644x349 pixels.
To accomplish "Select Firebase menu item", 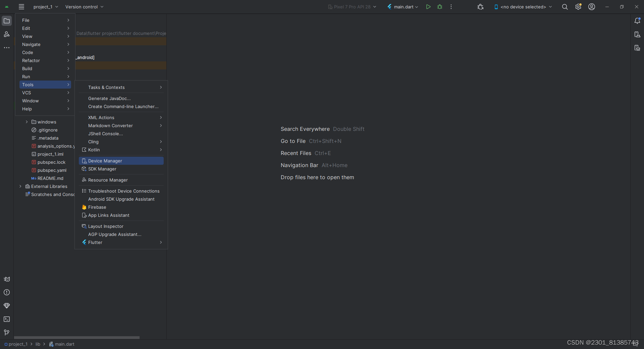I will 121,207.
